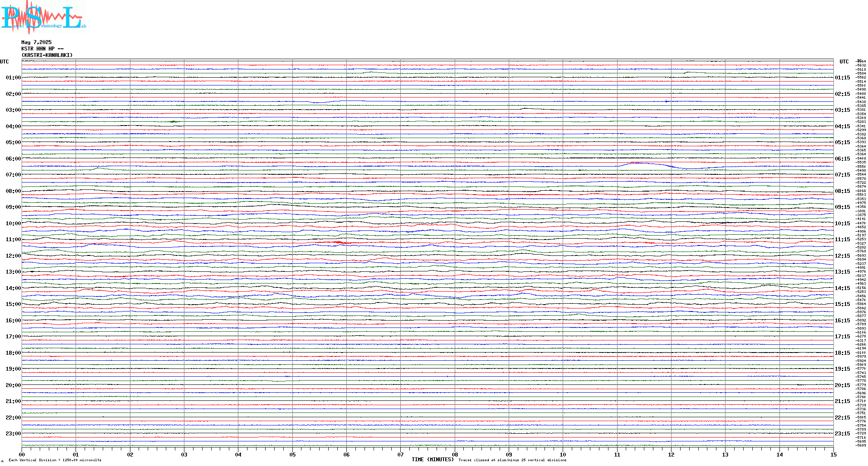Click the right 'UTC' axis label
This screenshot has height=466, width=868.
click(x=844, y=62)
